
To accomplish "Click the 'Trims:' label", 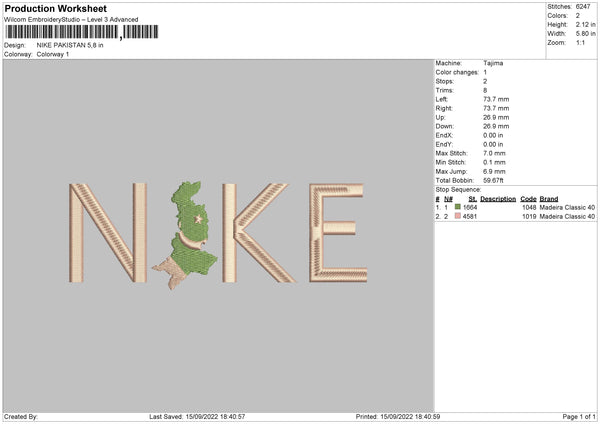I will pos(445,90).
